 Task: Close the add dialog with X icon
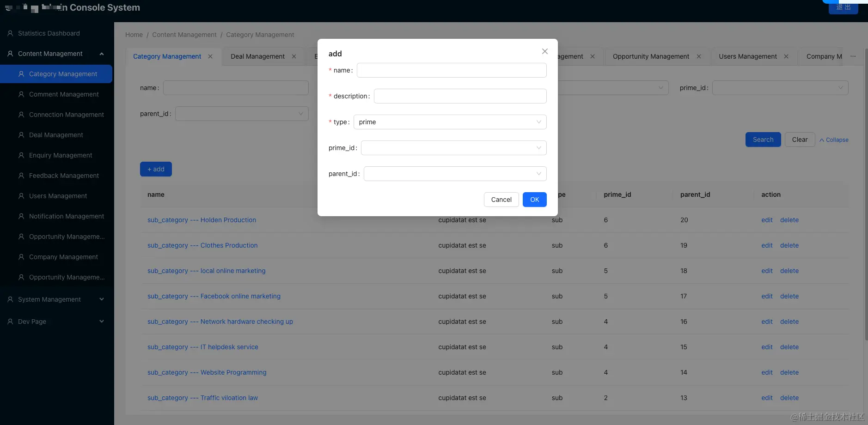point(545,51)
